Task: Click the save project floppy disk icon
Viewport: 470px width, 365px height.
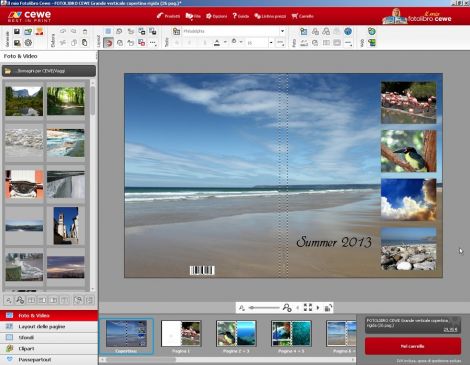Action: 17,31
